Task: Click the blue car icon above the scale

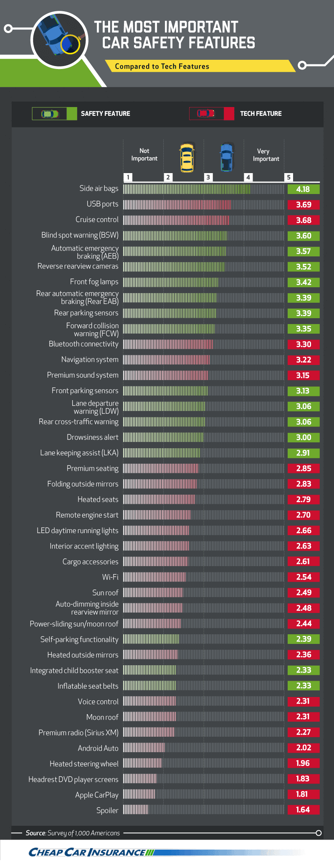Action: pos(226,157)
